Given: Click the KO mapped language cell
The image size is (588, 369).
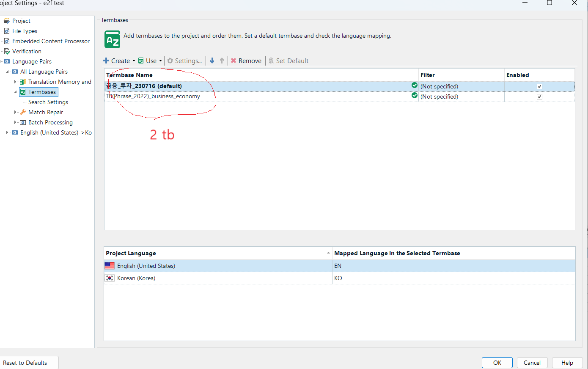Looking at the screenshot, I should point(453,278).
